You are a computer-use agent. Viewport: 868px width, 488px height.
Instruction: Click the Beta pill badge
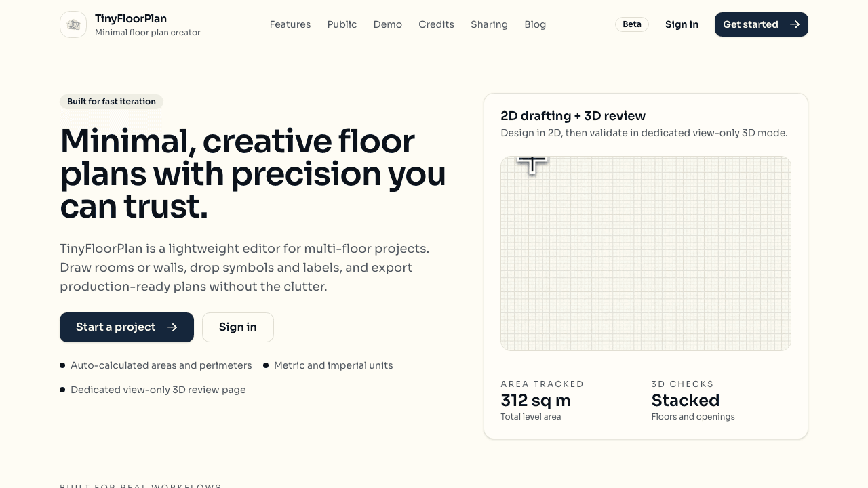coord(631,24)
